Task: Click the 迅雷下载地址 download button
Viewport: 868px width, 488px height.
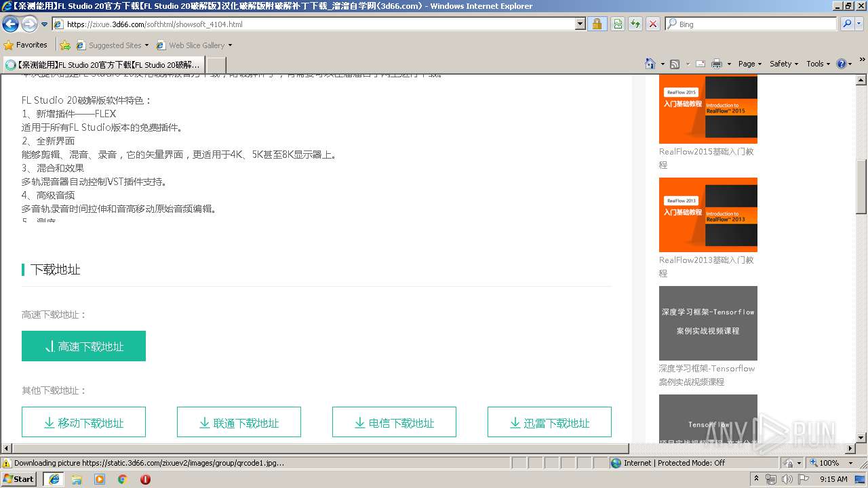Action: coord(549,422)
